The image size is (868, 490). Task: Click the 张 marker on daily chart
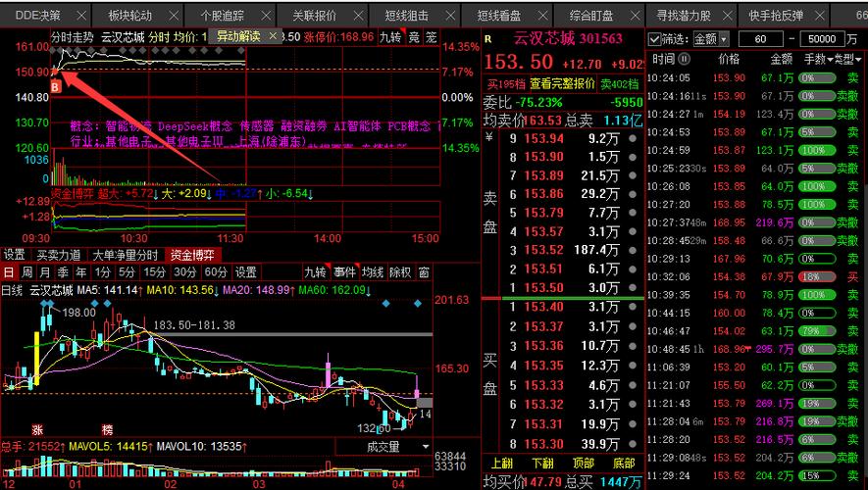(x=37, y=429)
